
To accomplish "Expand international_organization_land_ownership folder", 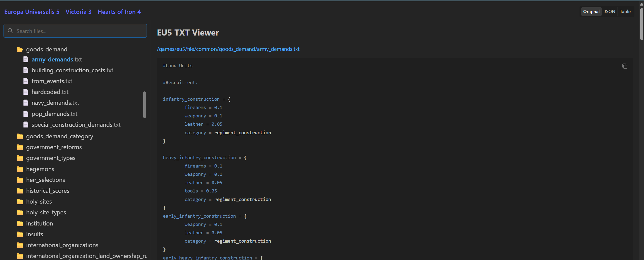I will pyautogui.click(x=86, y=256).
